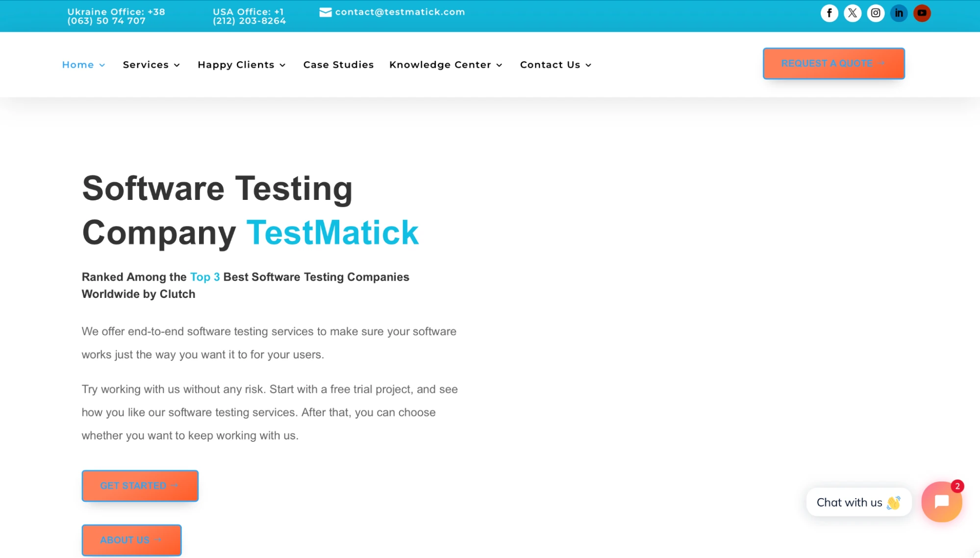Screen dimensions: 980x558
Task: Click the arrow inside the GET STARTED button
Action: (175, 485)
